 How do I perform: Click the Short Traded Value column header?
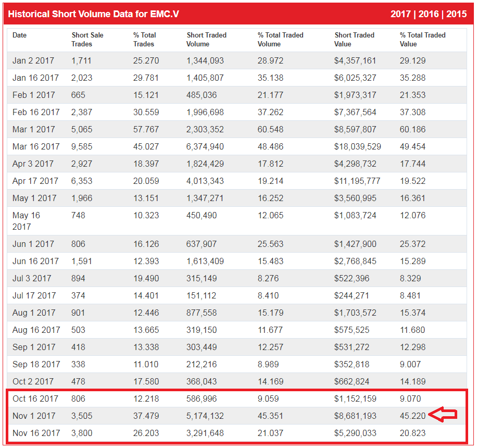pyautogui.click(x=354, y=40)
